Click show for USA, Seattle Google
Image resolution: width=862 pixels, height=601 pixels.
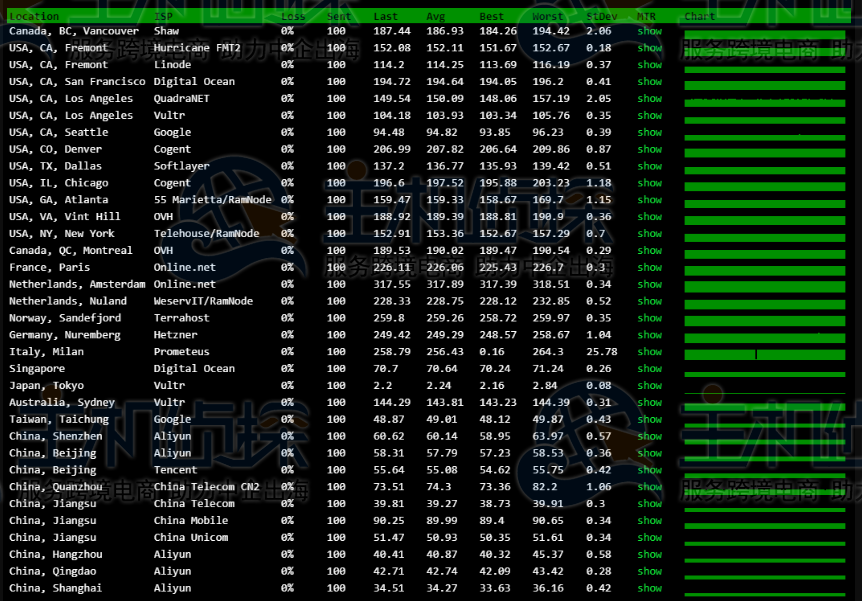point(650,132)
